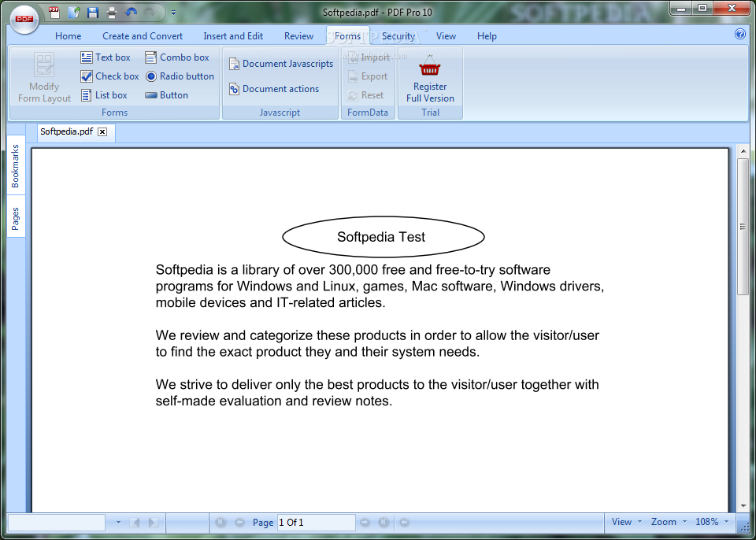Click the back arrow after last page button
Viewport: 756px width, 540px height.
coord(404,522)
